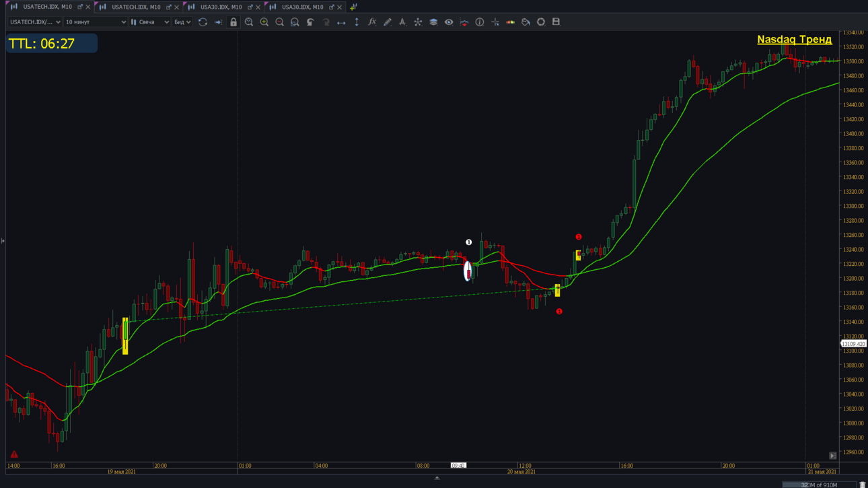The height and width of the screenshot is (488, 868).
Task: Click the red warning triangle icon
Action: 14,454
